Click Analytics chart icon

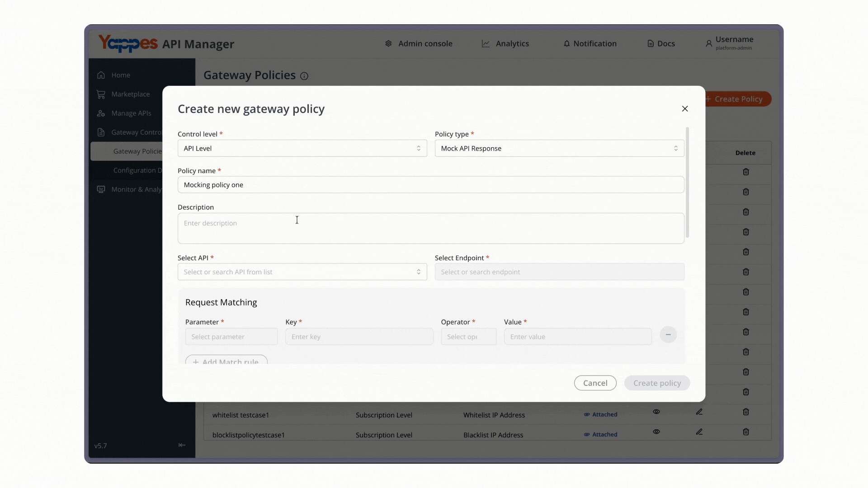pyautogui.click(x=486, y=43)
